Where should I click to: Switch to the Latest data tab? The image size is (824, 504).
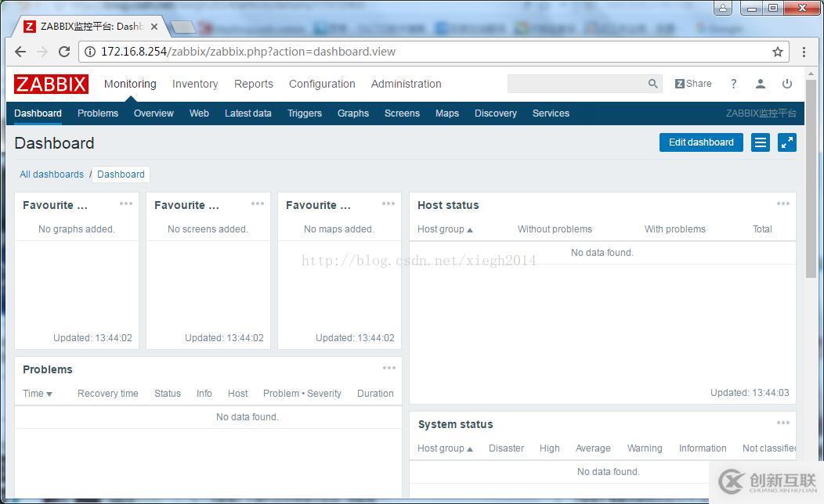coord(248,113)
